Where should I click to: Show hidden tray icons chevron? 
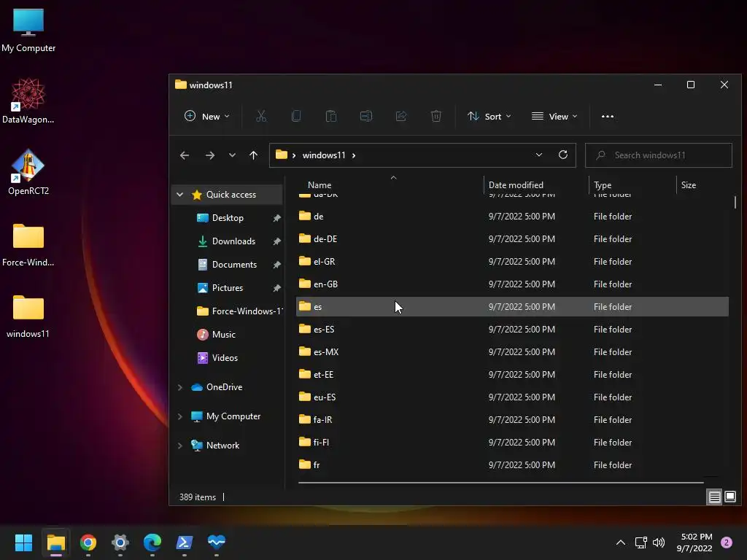(621, 542)
